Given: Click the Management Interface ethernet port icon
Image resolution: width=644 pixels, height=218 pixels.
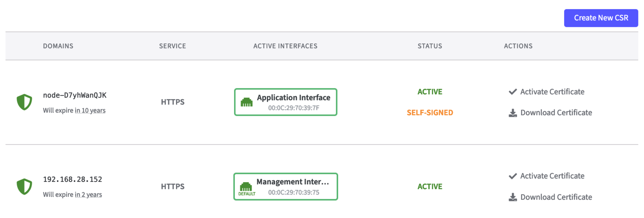Looking at the screenshot, I should [246, 186].
